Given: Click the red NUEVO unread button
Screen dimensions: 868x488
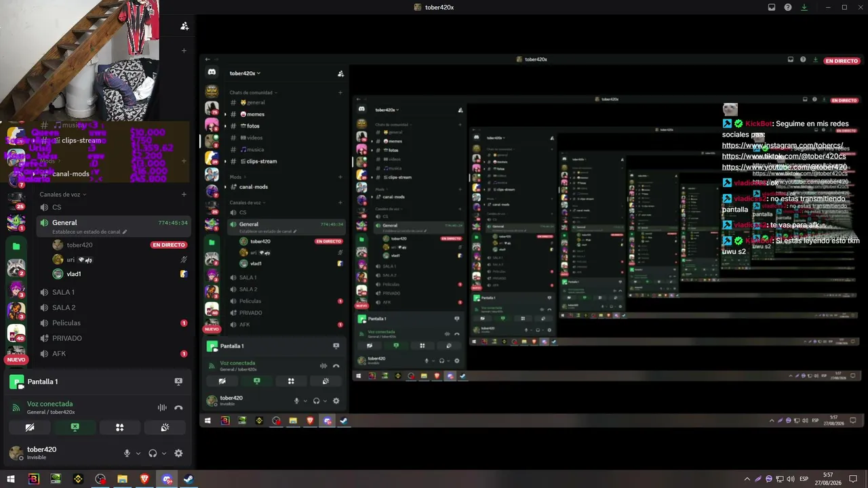Looking at the screenshot, I should [16, 360].
